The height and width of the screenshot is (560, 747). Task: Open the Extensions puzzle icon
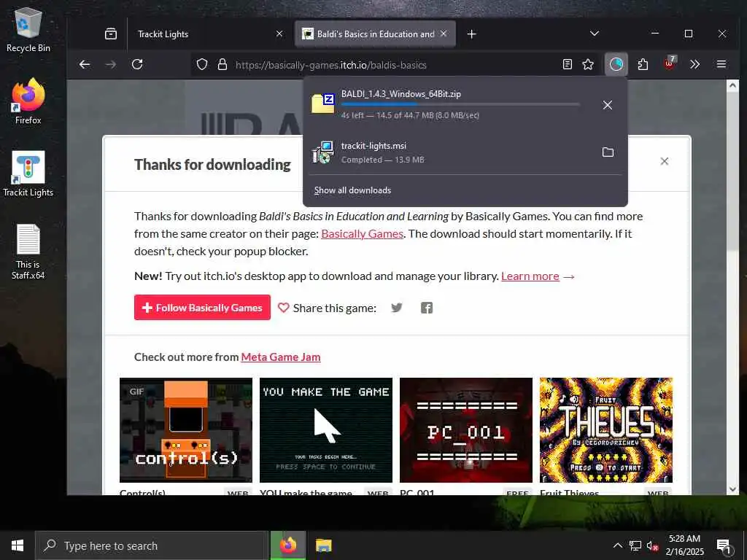(643, 64)
